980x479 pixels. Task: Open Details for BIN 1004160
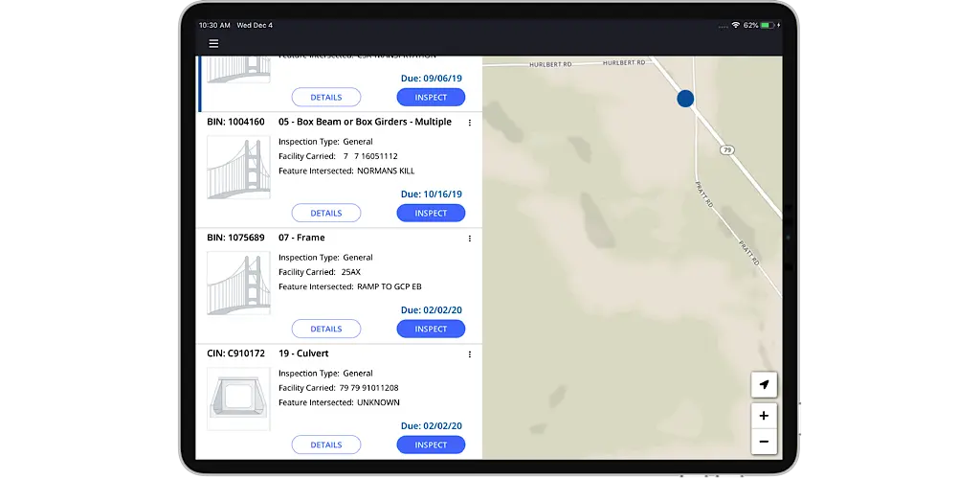tap(326, 214)
